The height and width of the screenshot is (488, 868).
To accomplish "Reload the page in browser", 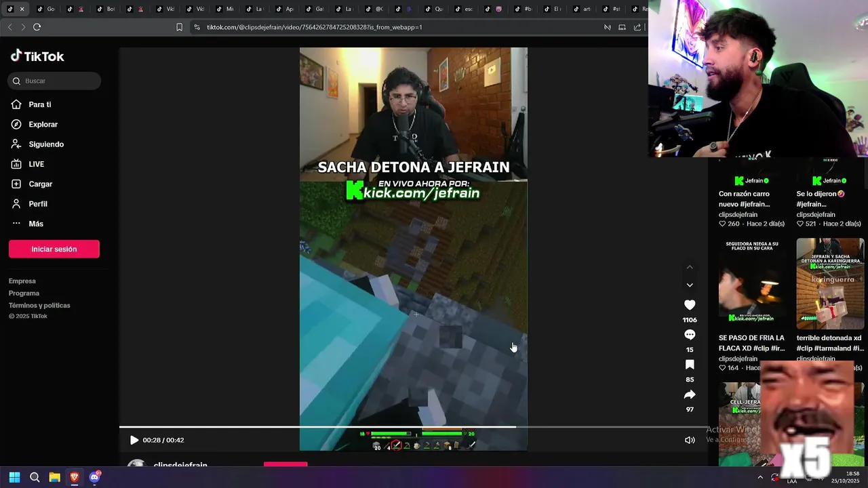I will click(x=37, y=27).
